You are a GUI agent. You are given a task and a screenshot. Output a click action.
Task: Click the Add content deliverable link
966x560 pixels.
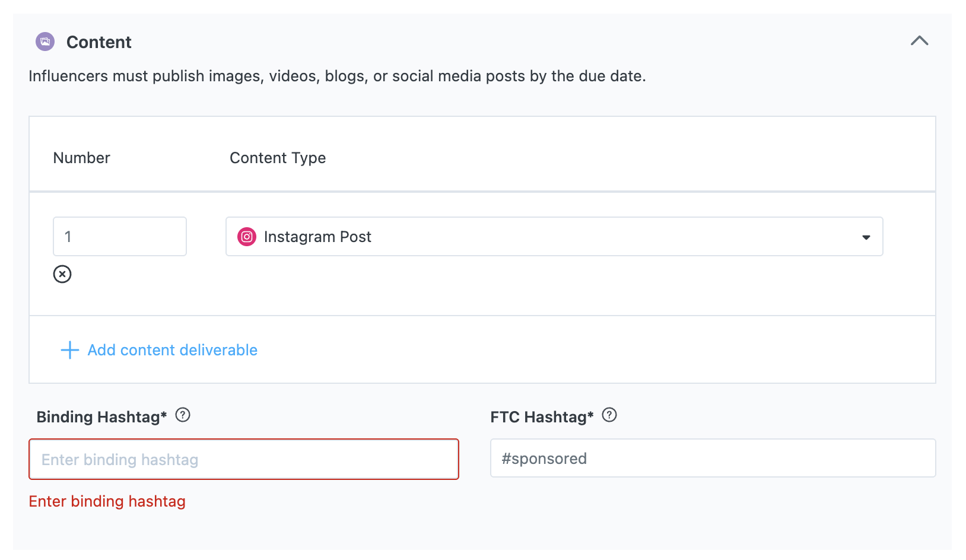(x=172, y=350)
